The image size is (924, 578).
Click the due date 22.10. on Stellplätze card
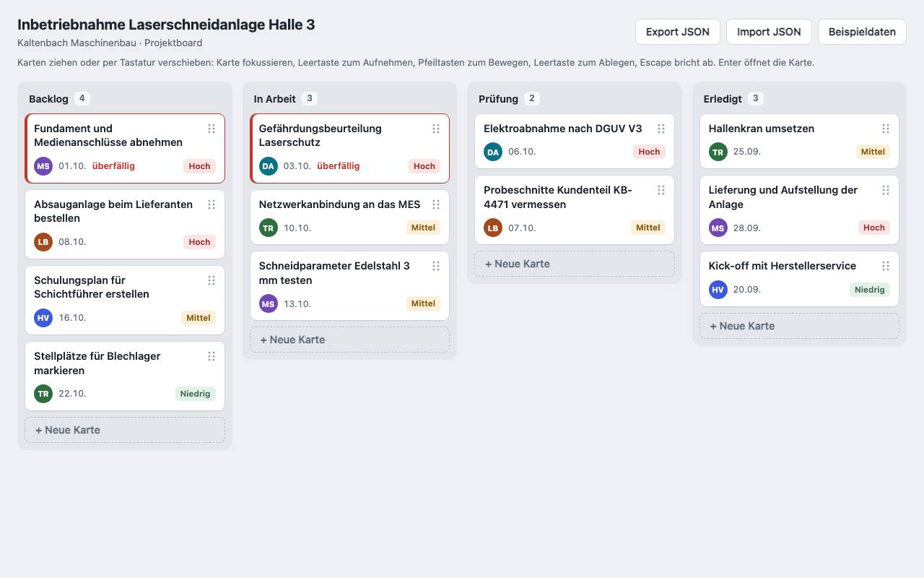point(72,394)
